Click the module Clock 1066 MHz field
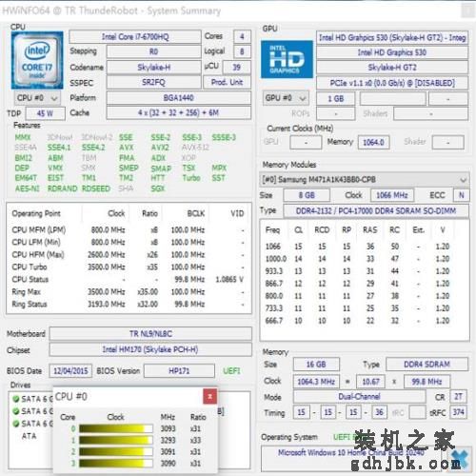476x476 pixels. tap(392, 195)
